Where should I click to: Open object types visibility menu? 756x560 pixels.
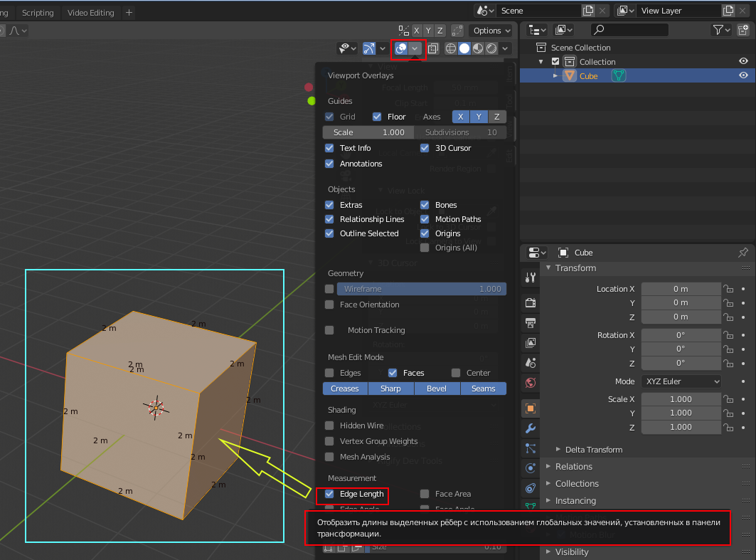pyautogui.click(x=347, y=48)
